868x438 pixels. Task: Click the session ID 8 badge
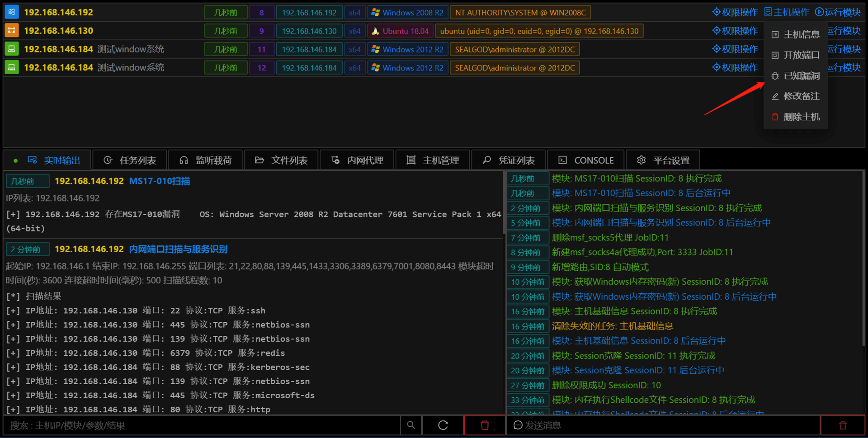click(262, 13)
